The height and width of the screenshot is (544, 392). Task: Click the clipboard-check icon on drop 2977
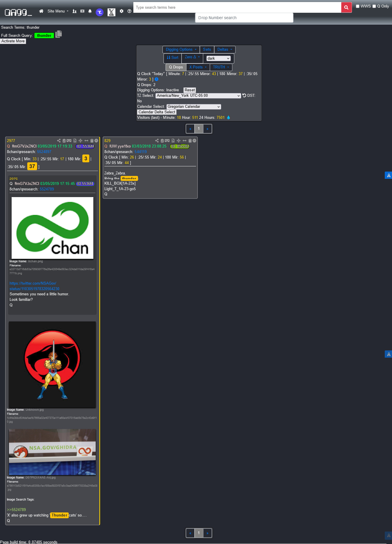[64, 141]
